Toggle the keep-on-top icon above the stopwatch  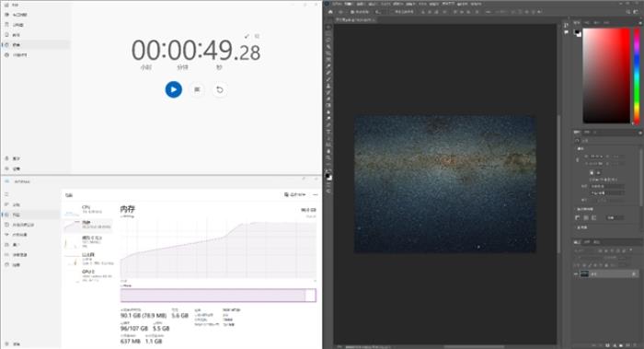(247, 36)
